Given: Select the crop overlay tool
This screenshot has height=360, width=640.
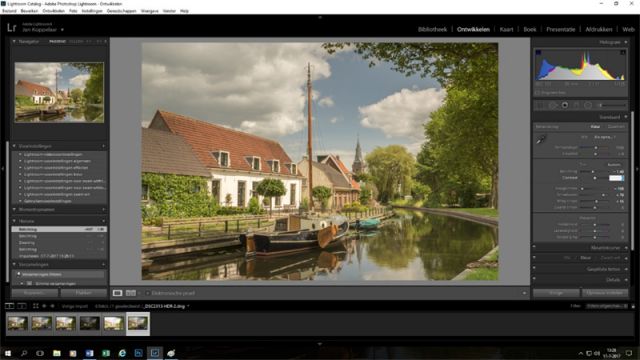Looking at the screenshot, I should coord(540,105).
